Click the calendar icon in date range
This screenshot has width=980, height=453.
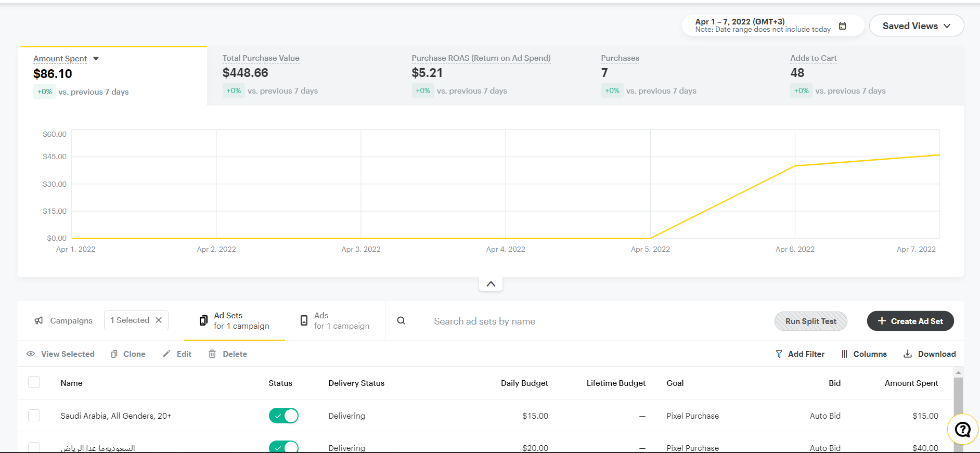(x=842, y=26)
